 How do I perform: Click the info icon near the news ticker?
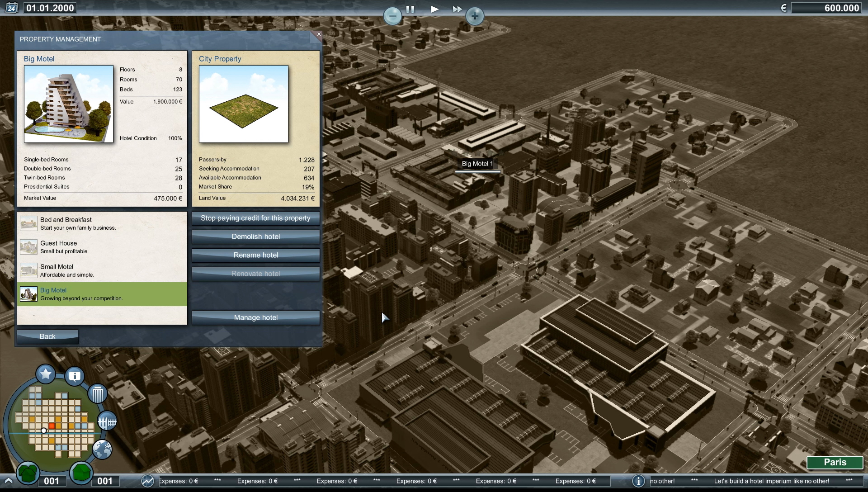click(638, 481)
